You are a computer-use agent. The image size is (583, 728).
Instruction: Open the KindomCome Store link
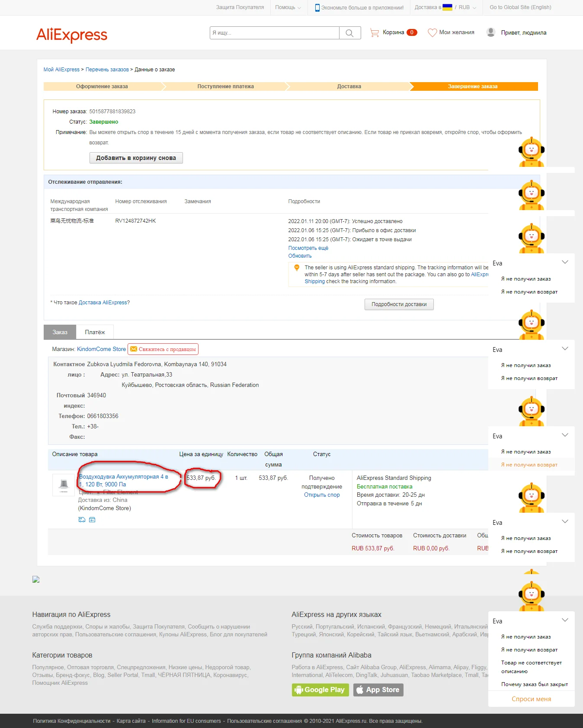tap(101, 349)
